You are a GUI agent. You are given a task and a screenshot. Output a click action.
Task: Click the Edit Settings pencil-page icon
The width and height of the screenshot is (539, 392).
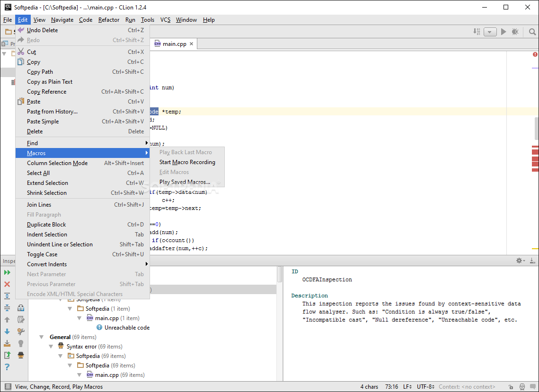(x=21, y=320)
